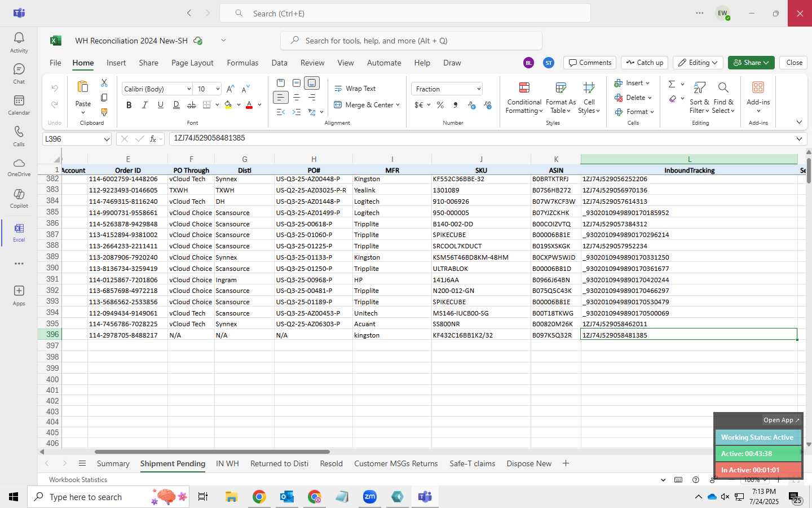812x508 pixels.
Task: Toggle Italic formatting
Action: coord(145,105)
